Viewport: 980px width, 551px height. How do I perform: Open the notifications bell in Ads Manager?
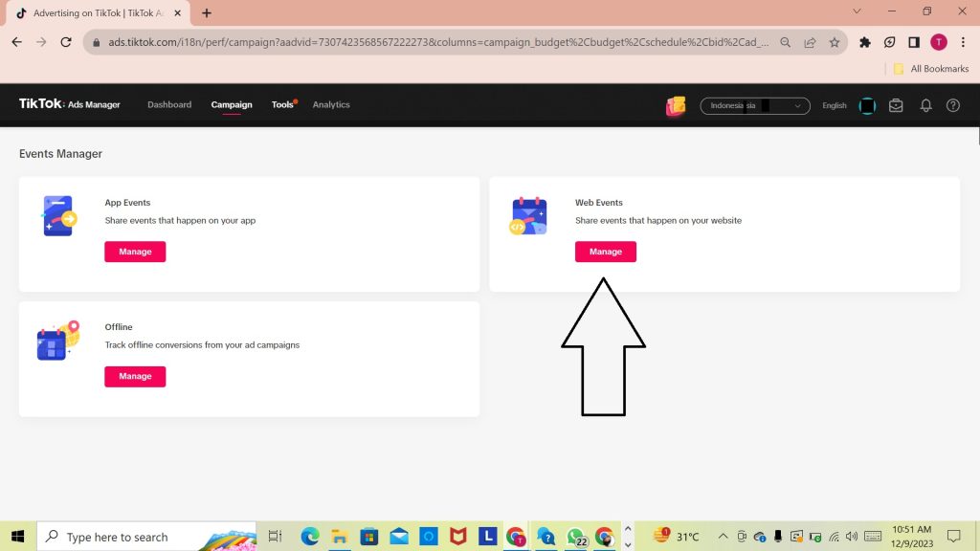925,105
